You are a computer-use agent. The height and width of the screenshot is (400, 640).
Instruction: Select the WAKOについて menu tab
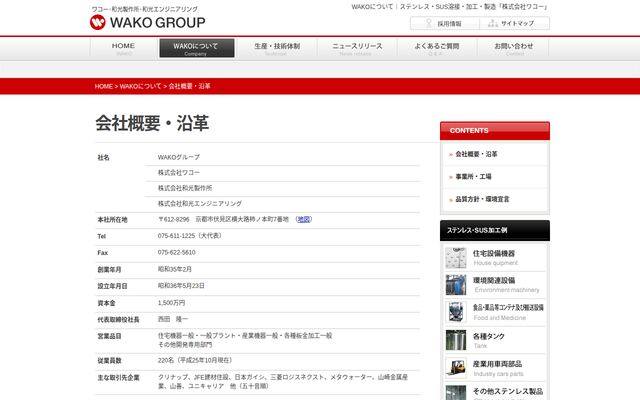pos(197,49)
